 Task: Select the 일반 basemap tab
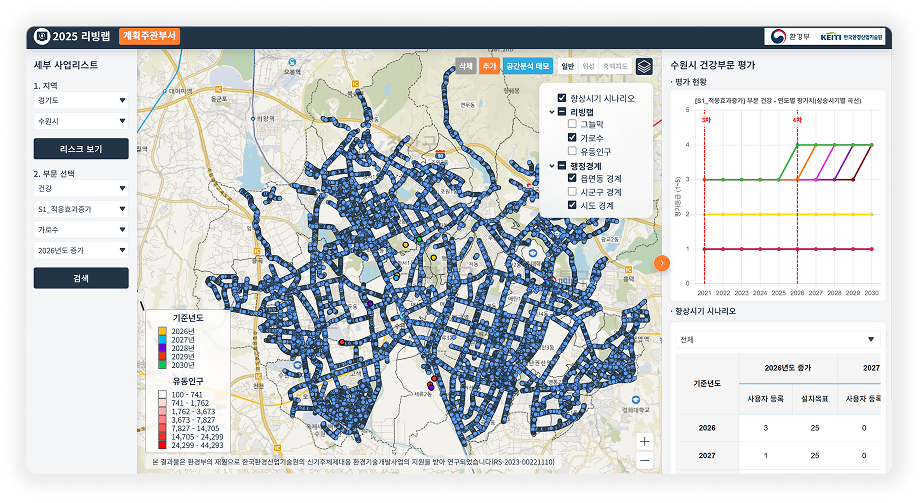567,66
